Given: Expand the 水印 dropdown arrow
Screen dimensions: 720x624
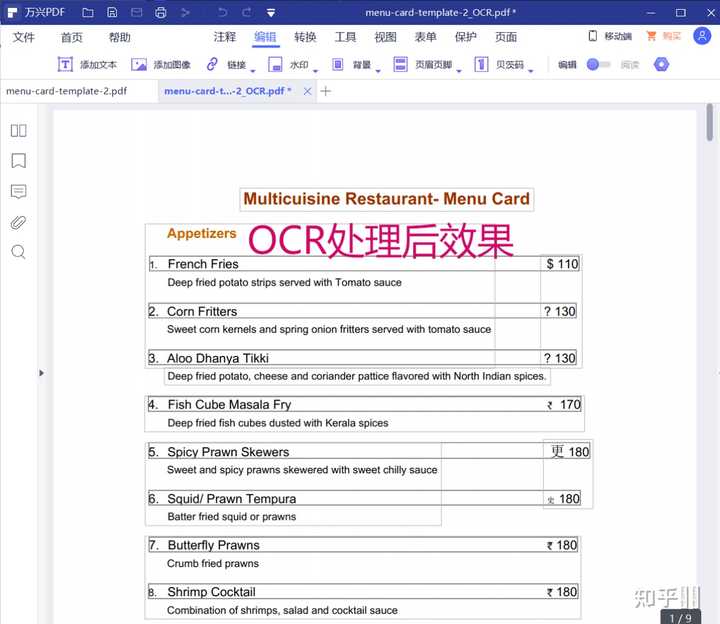Looking at the screenshot, I should tap(315, 71).
